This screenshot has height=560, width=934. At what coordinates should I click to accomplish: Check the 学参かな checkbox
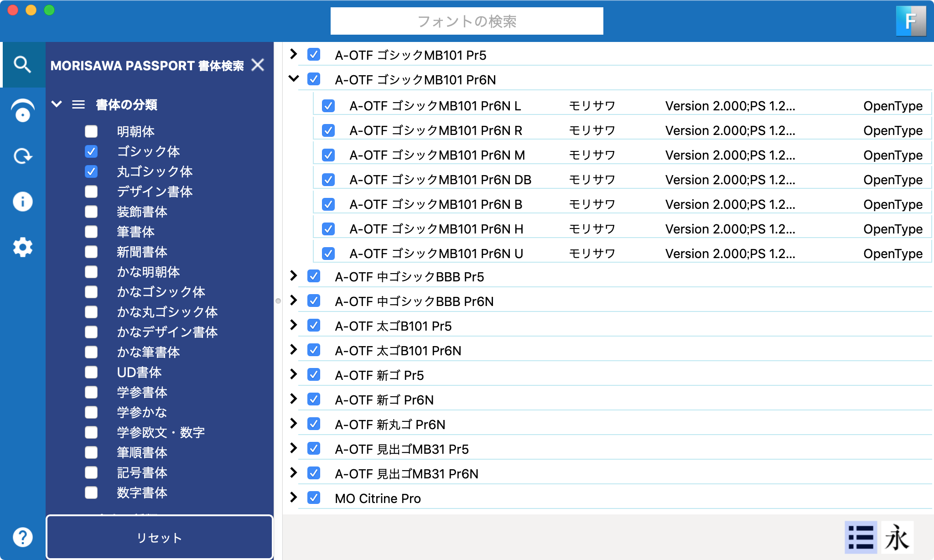(91, 412)
